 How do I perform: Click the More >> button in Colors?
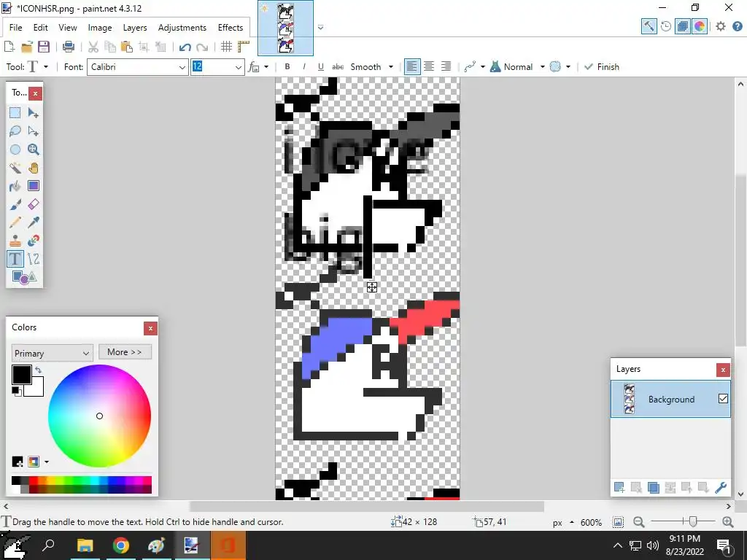[x=125, y=352]
